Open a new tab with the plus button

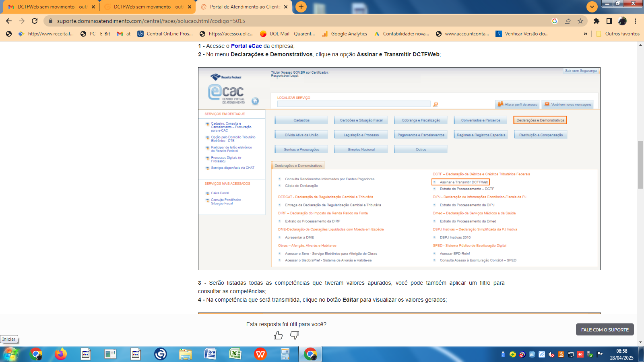click(301, 7)
